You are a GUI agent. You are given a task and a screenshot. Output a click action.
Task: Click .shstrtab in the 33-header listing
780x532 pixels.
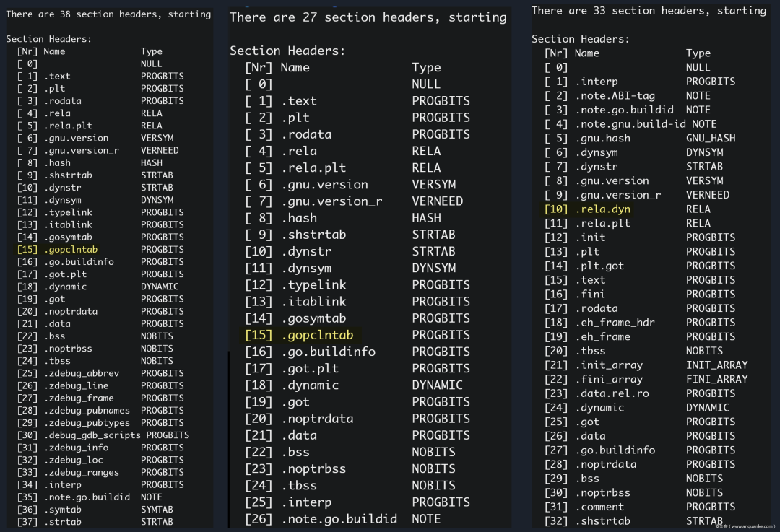coord(603,522)
